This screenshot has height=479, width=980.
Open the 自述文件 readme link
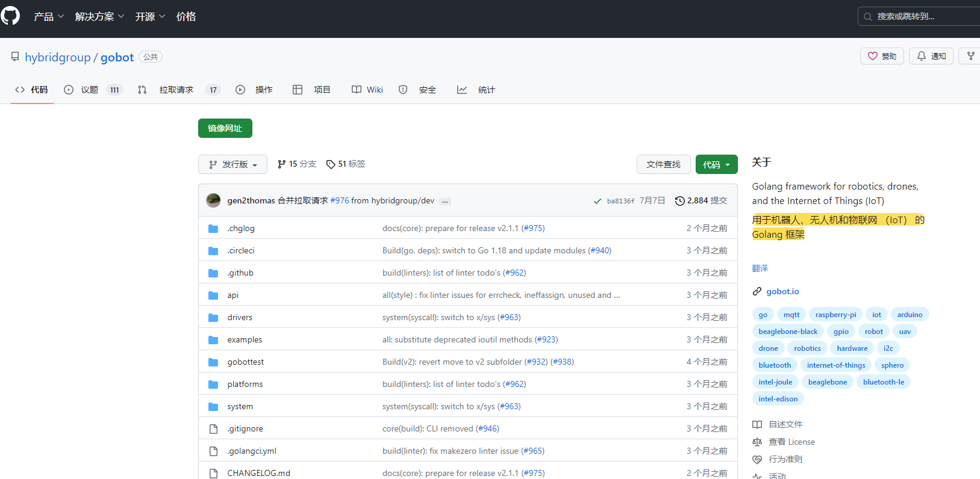[778, 424]
